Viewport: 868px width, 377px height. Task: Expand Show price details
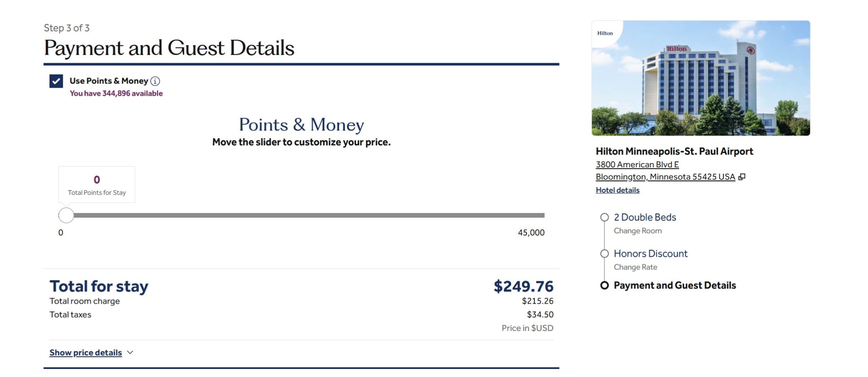coord(86,352)
